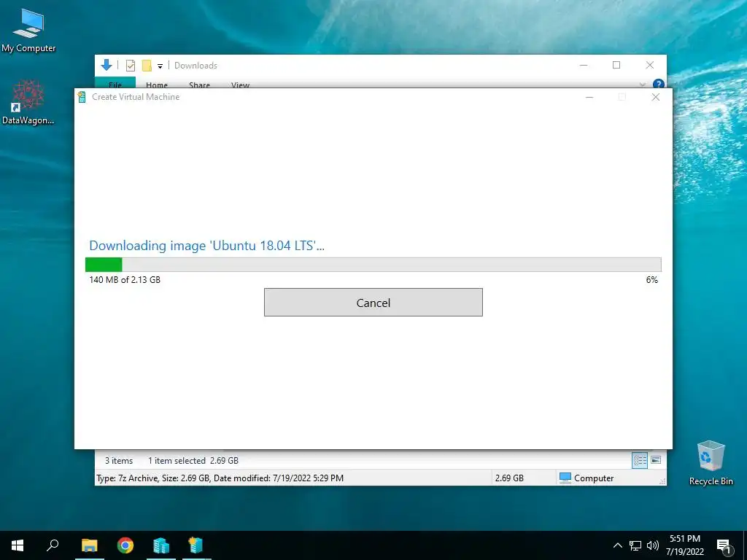Open the notification center icon
Image resolution: width=747 pixels, height=560 pixels.
click(724, 546)
